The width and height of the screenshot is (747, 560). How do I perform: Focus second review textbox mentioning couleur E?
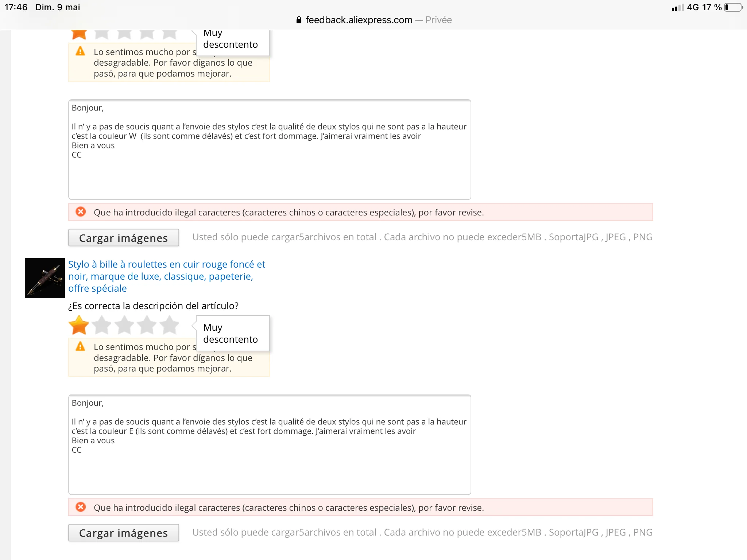(x=270, y=445)
